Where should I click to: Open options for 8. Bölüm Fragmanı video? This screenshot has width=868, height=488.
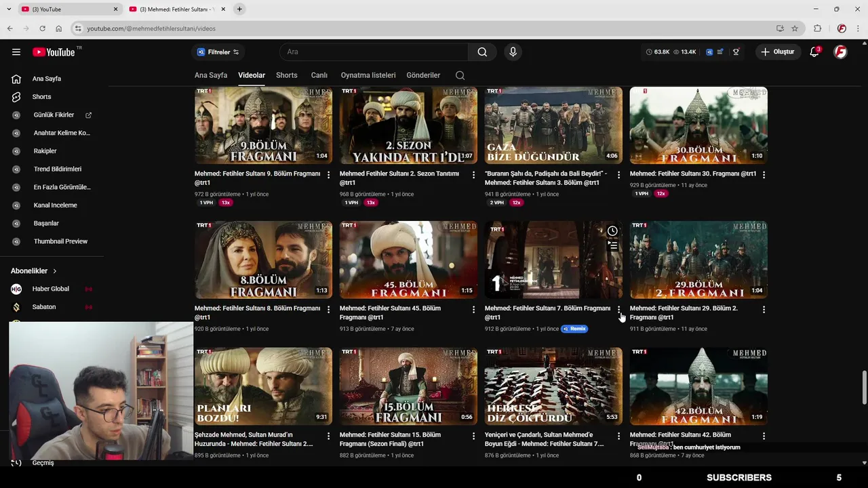328,309
